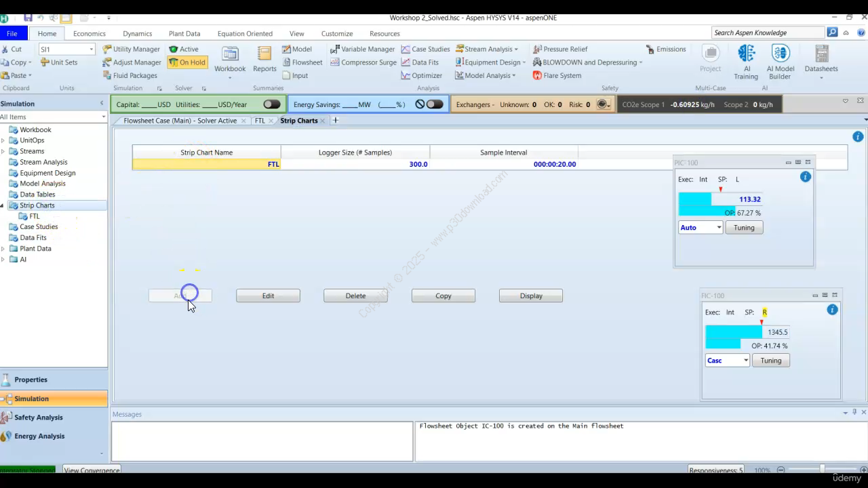Click the Edit strip chart button

[268, 296]
